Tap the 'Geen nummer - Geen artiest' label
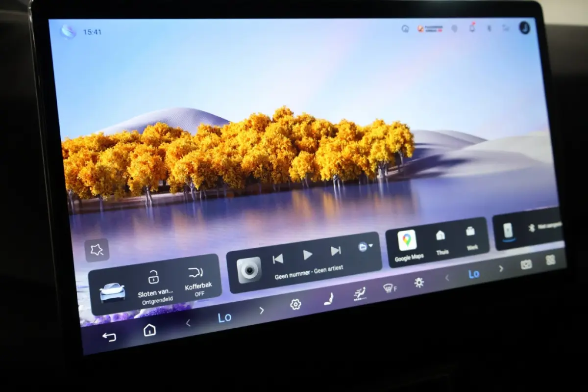588x392 pixels. coord(309,272)
